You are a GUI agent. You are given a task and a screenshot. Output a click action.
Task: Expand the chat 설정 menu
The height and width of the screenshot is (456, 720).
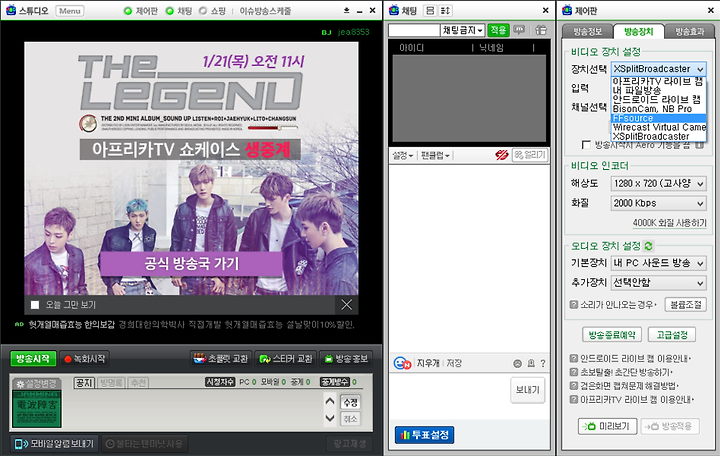[x=402, y=155]
